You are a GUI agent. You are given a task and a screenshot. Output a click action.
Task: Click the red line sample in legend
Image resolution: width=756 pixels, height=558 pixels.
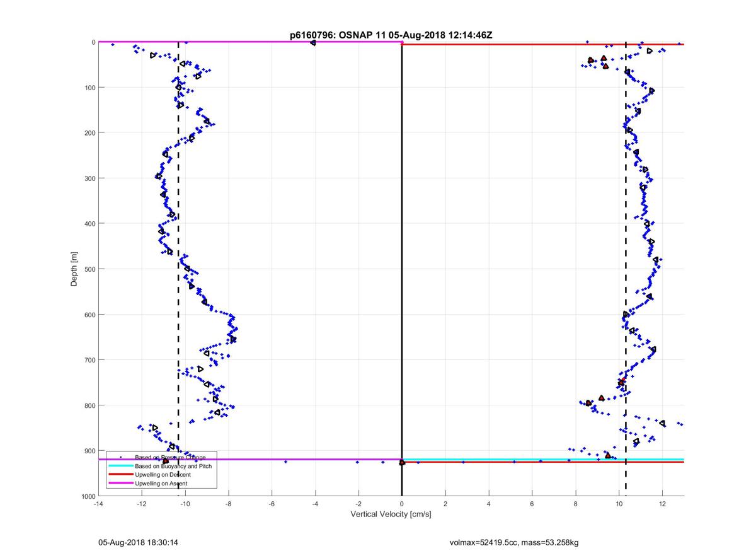pyautogui.click(x=120, y=475)
